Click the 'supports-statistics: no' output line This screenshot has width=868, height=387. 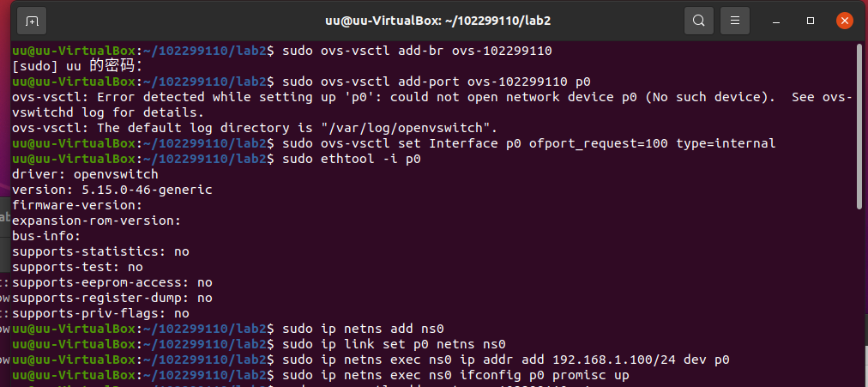100,252
